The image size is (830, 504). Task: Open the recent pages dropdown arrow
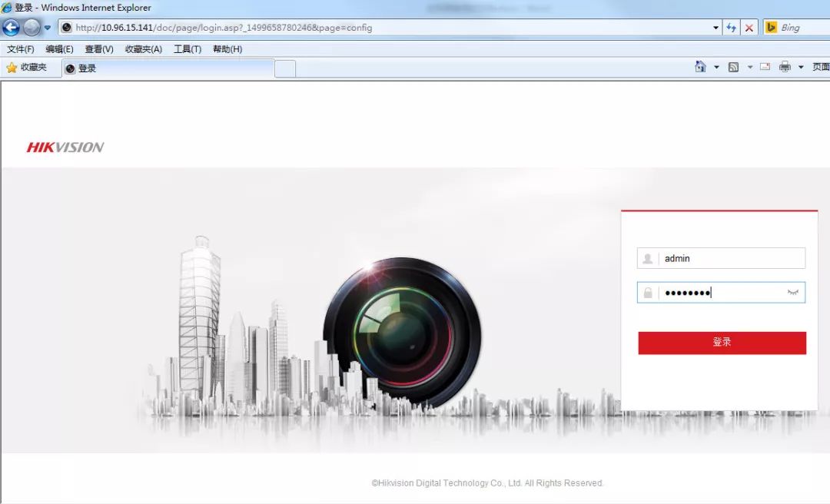[x=48, y=28]
